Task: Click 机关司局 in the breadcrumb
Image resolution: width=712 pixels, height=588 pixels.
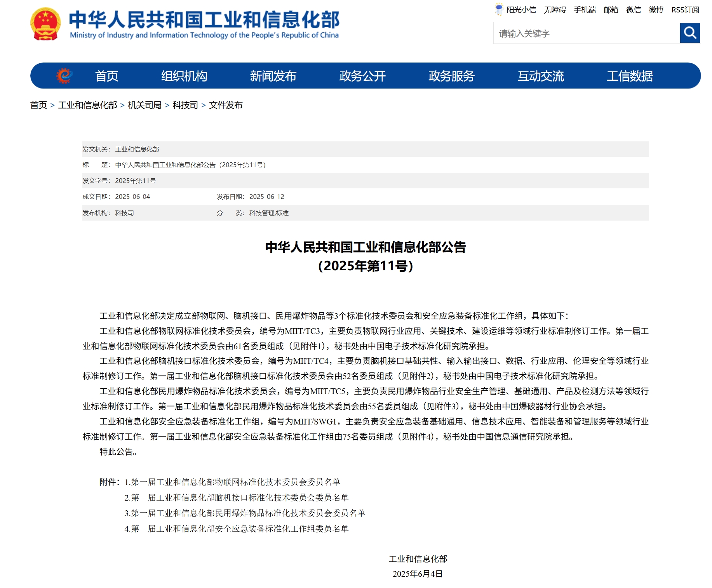Action: click(144, 105)
